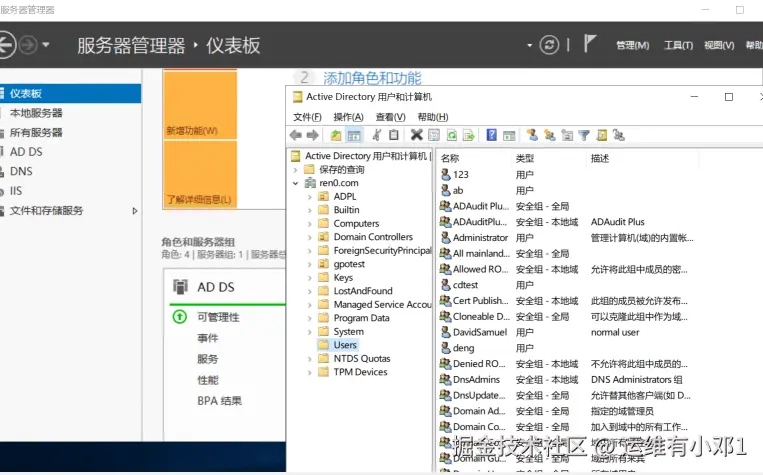
Task: Expand the 保存的查询 tree node
Action: coord(295,170)
